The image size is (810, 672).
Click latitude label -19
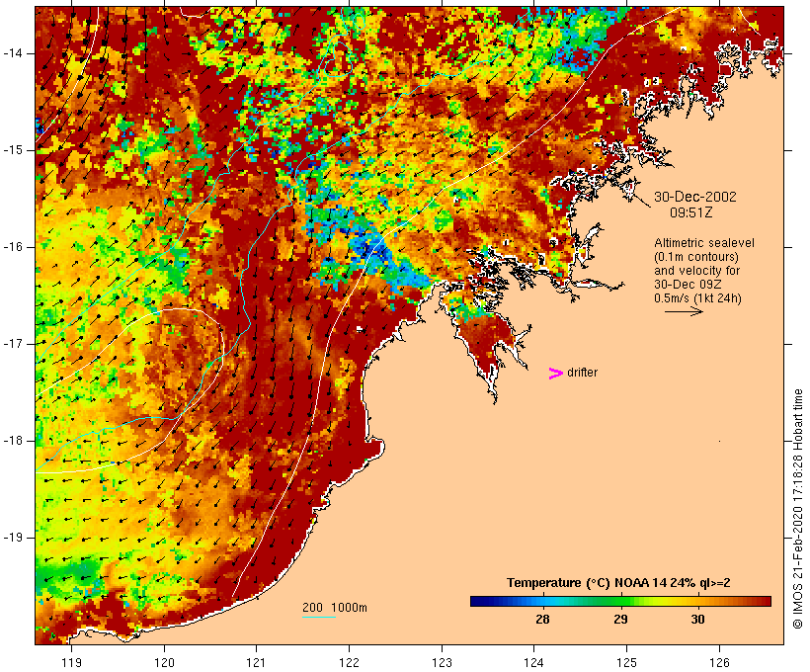point(12,538)
